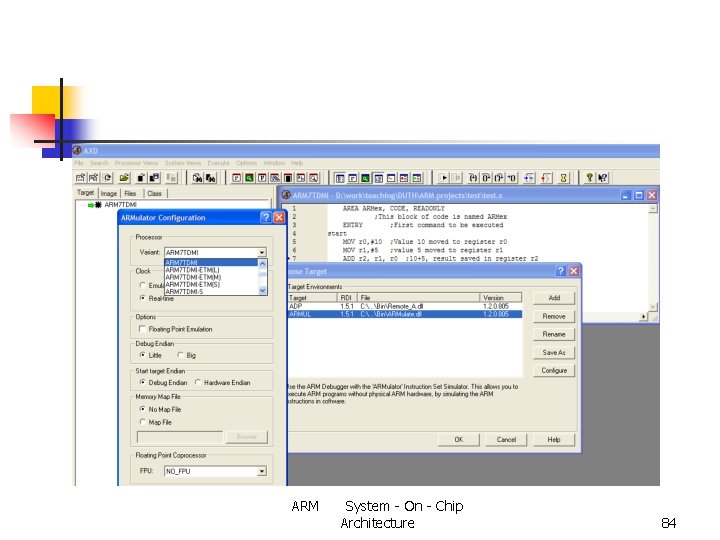The height and width of the screenshot is (540, 720).
Task: Click Cancel in Choose Target dialog
Action: (x=506, y=439)
